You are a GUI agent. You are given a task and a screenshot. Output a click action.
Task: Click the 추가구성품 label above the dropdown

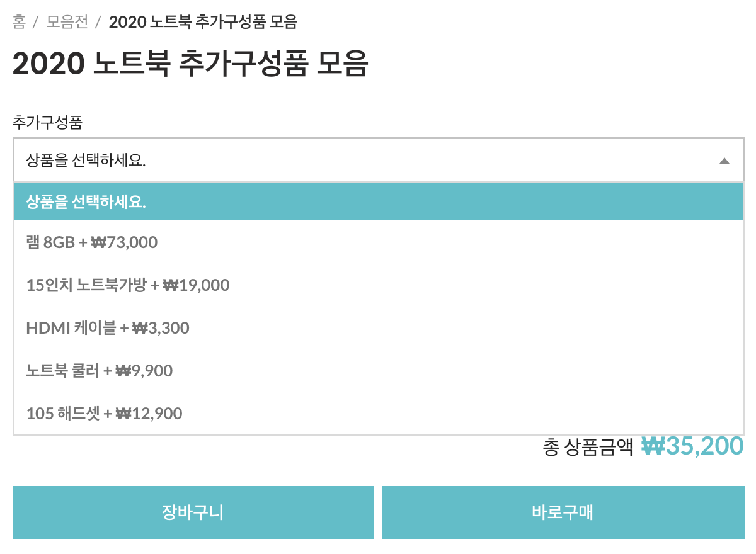47,122
